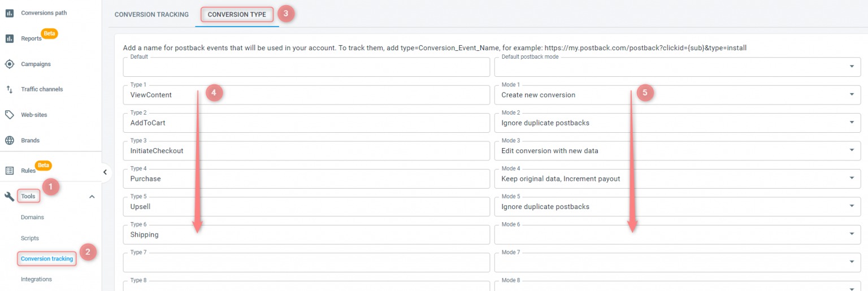The width and height of the screenshot is (868, 291).
Task: Click the Brands globe icon
Action: point(10,140)
